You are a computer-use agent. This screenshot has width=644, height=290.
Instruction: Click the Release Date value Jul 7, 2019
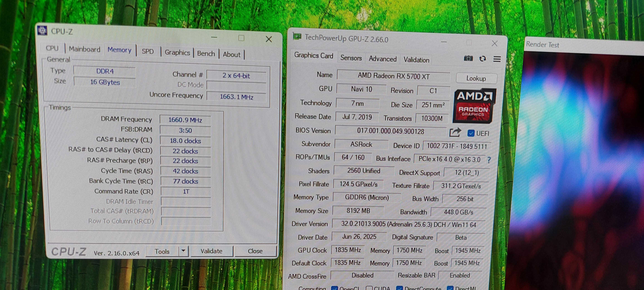pos(357,117)
